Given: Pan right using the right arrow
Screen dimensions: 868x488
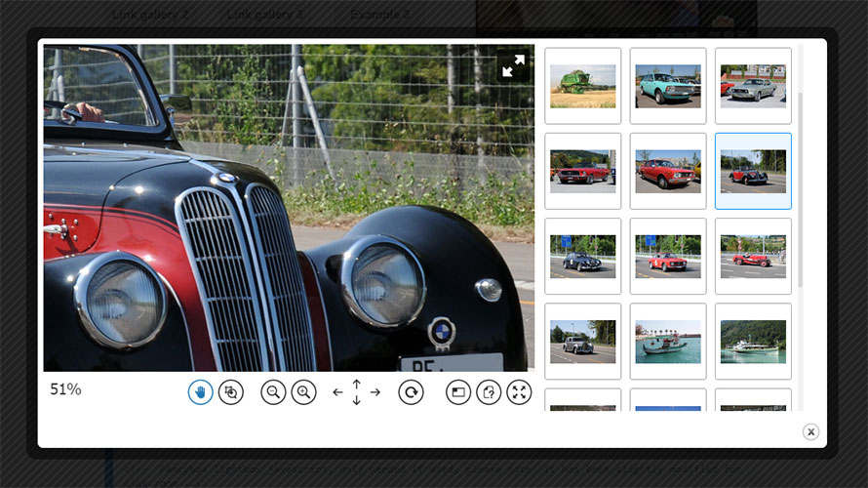Looking at the screenshot, I should 375,392.
